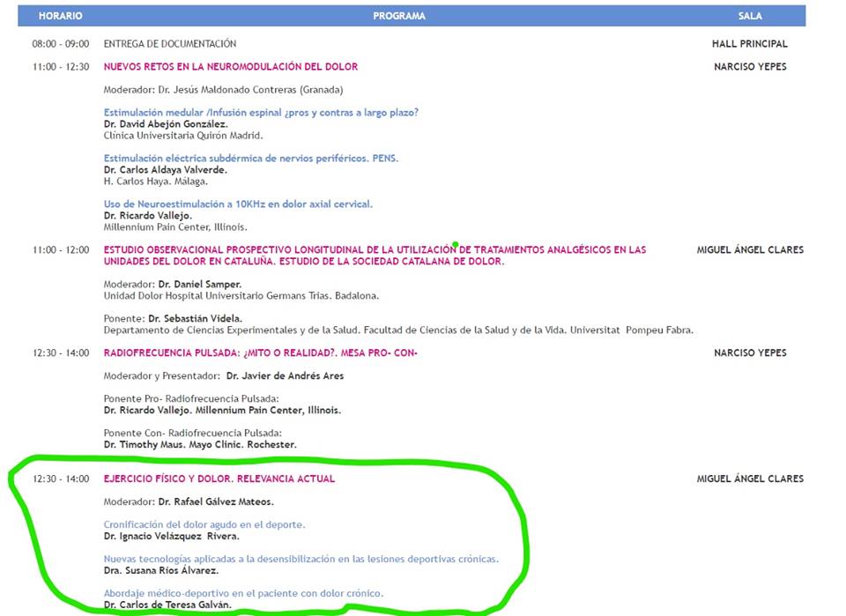846x616 pixels.
Task: Open talk Nuevas tecnologías aplicadas a la desensibilización
Action: [301, 559]
